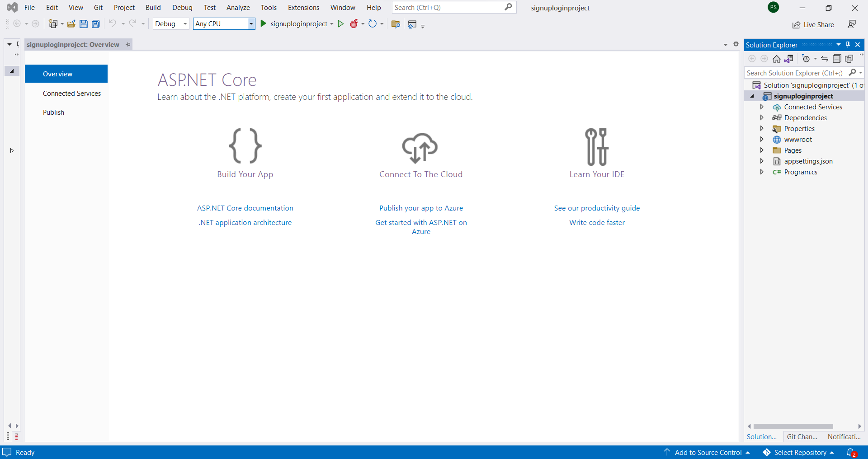Click Select Repository in the status bar
The width and height of the screenshot is (868, 459).
[x=798, y=452]
